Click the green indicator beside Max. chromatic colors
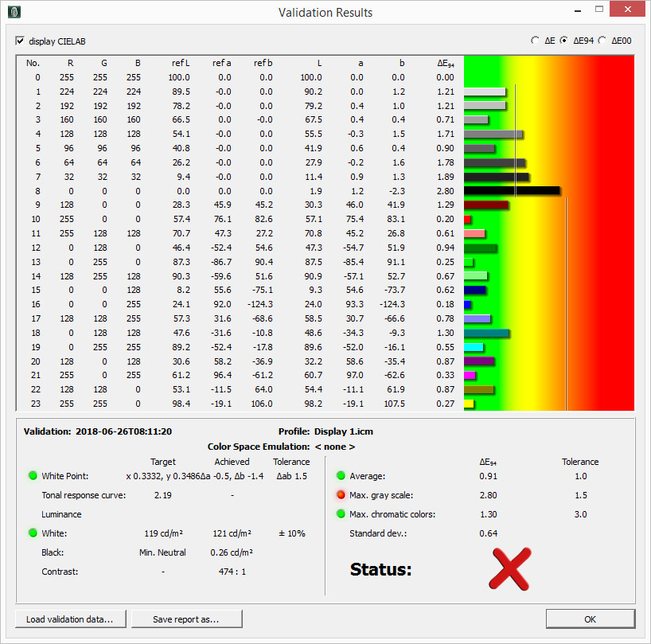651x644 pixels. pyautogui.click(x=341, y=514)
